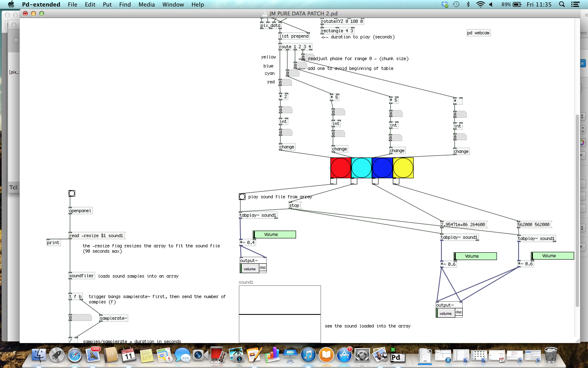Open the Edit menu
The height and width of the screenshot is (368, 588).
coord(90,4)
